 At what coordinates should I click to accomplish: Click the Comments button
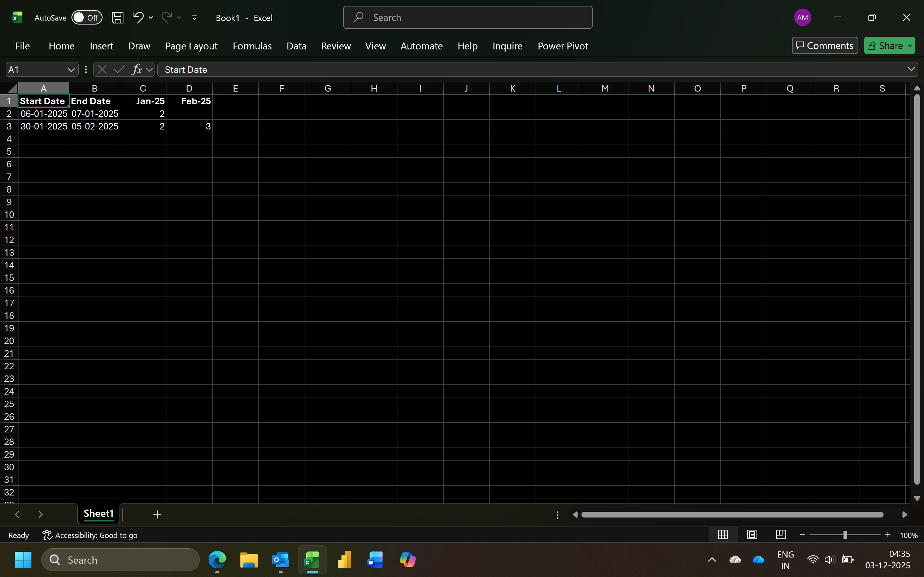coord(824,46)
